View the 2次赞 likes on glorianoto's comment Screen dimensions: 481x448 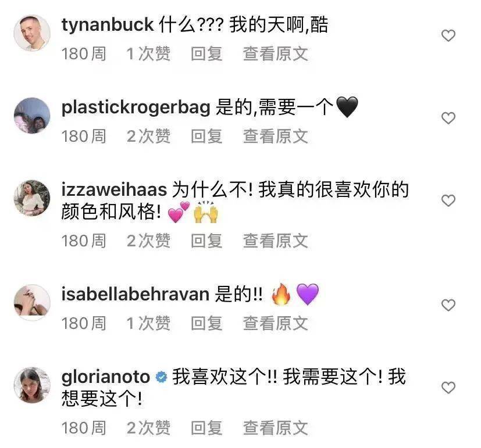tap(148, 428)
